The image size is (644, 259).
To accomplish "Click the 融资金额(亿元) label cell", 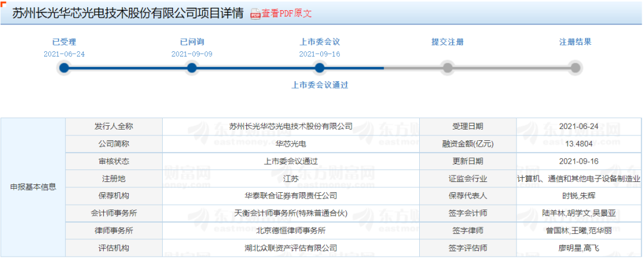I will [468, 144].
